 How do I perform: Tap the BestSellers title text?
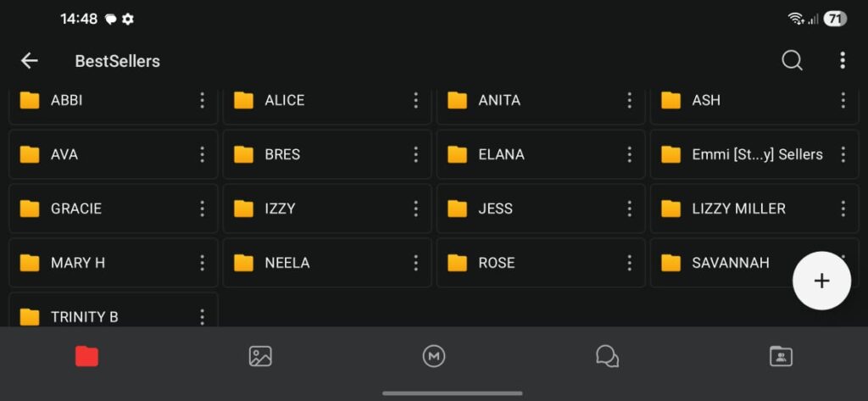[x=117, y=61]
